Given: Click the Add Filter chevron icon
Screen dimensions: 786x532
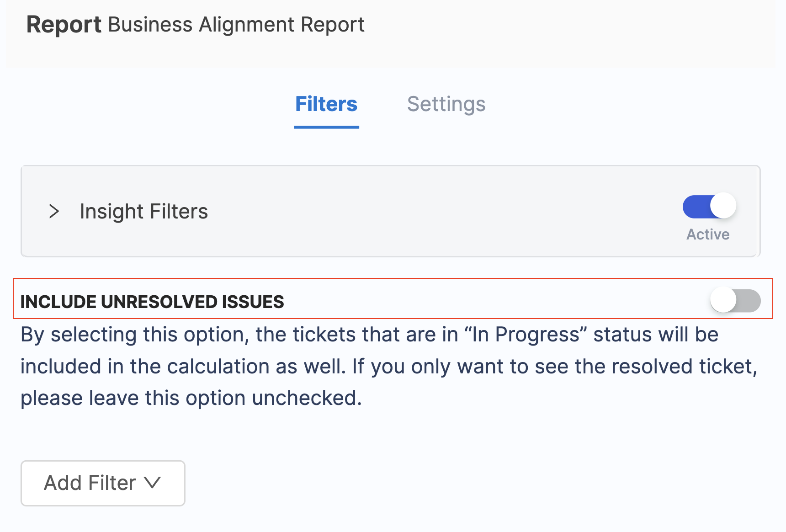Looking at the screenshot, I should pos(153,483).
